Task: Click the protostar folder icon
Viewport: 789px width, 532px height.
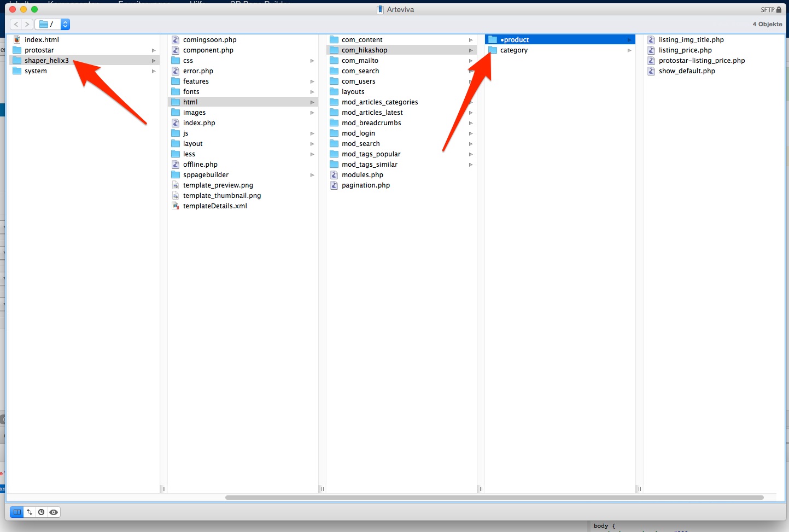Action: 17,50
